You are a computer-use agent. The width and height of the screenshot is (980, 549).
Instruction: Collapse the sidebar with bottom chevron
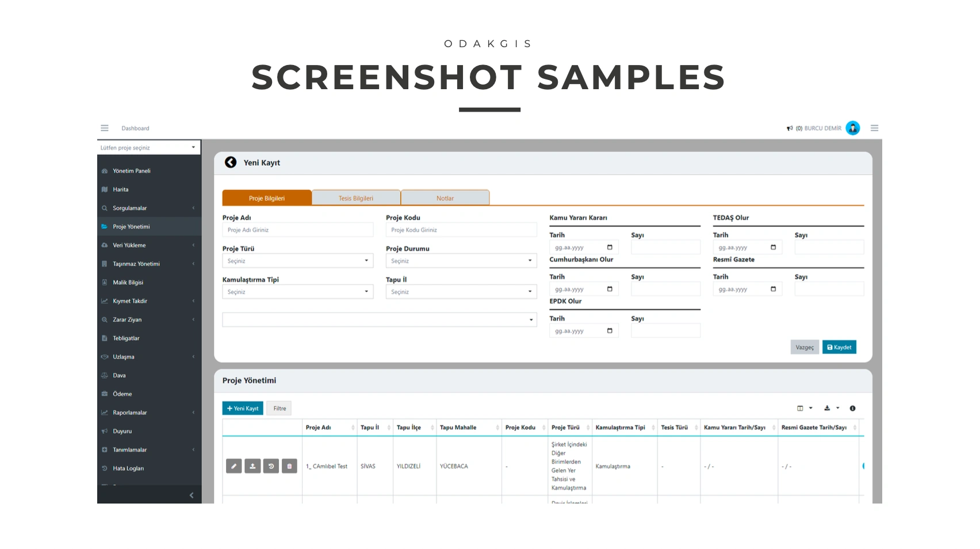click(192, 495)
